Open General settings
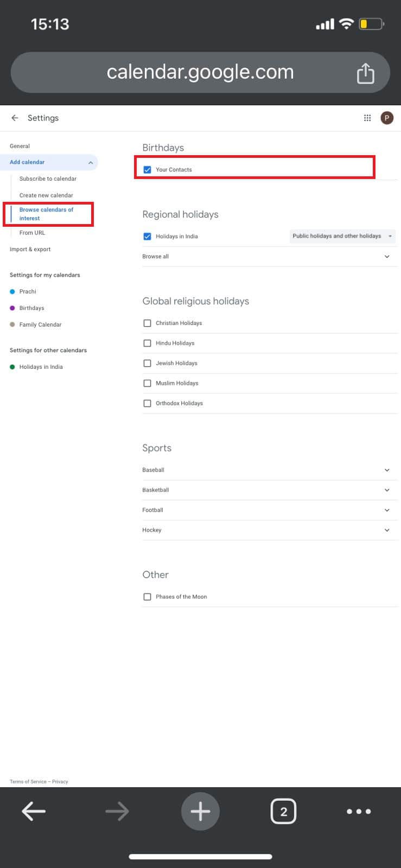 pyautogui.click(x=20, y=146)
